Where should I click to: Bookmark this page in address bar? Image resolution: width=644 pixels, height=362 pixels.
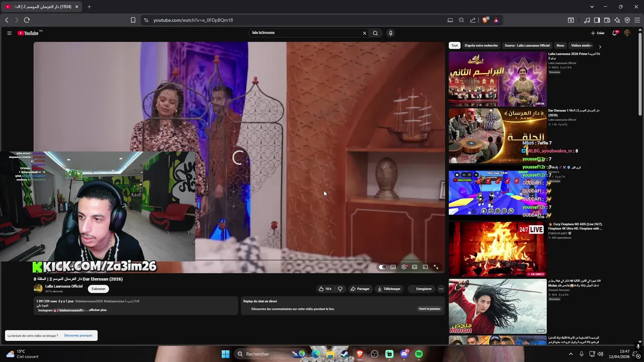coord(133,20)
